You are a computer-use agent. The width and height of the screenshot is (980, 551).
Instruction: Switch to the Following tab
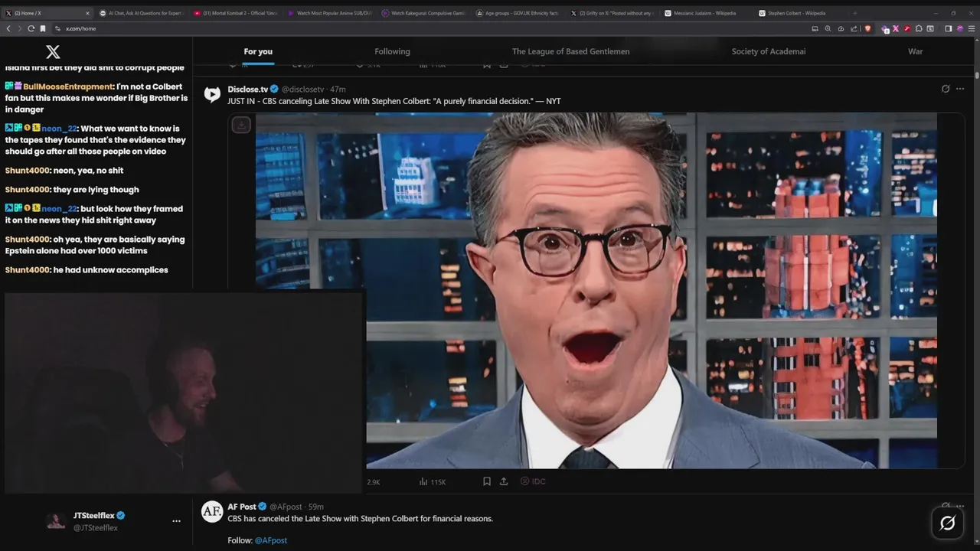coord(392,51)
